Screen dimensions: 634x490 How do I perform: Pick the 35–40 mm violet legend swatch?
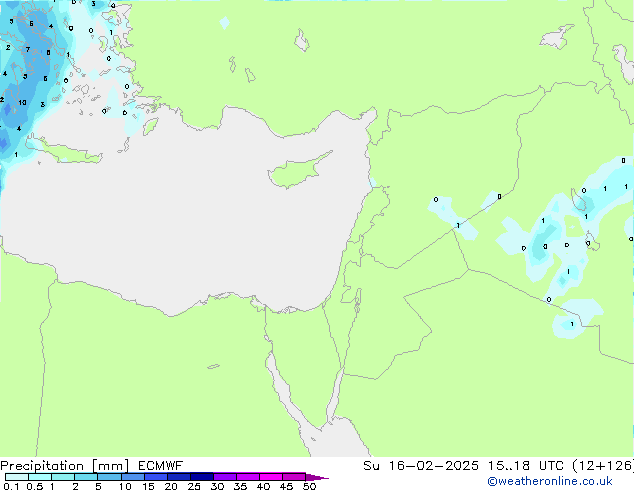(248, 477)
